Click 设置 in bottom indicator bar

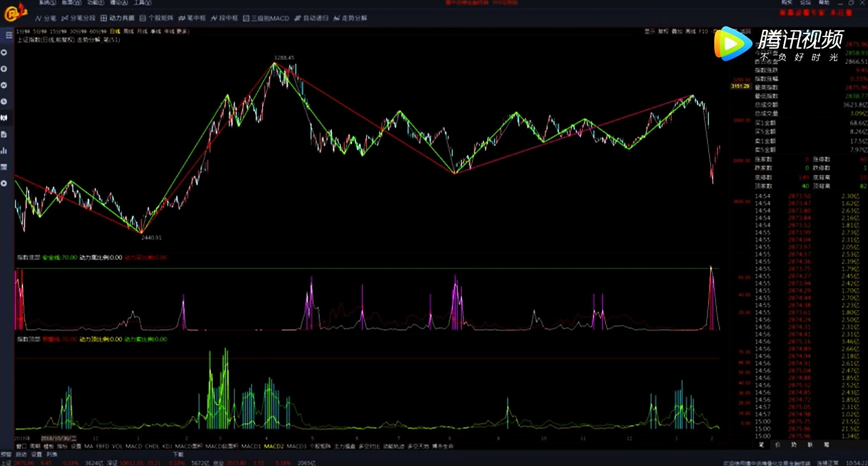click(76, 446)
